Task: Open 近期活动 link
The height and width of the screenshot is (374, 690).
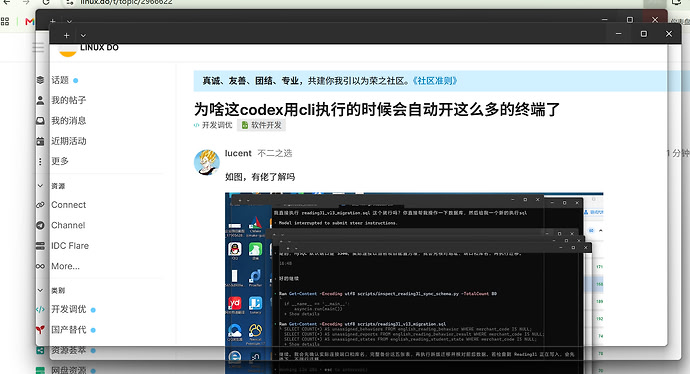Action: coord(69,141)
